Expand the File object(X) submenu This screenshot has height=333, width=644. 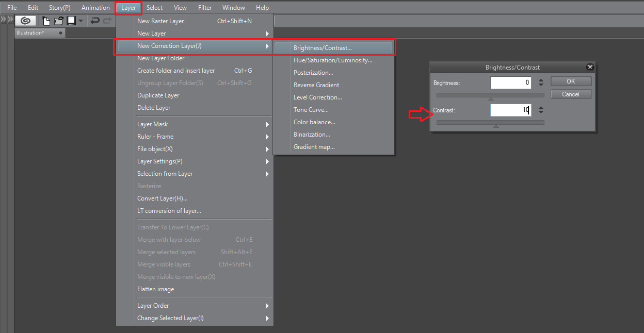[195, 149]
